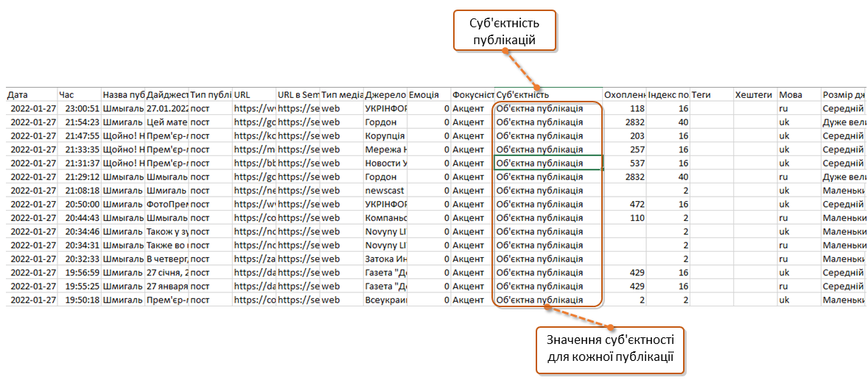Image resolution: width=868 pixels, height=383 pixels.
Task: Select the coverage value 472
Action: (625, 204)
